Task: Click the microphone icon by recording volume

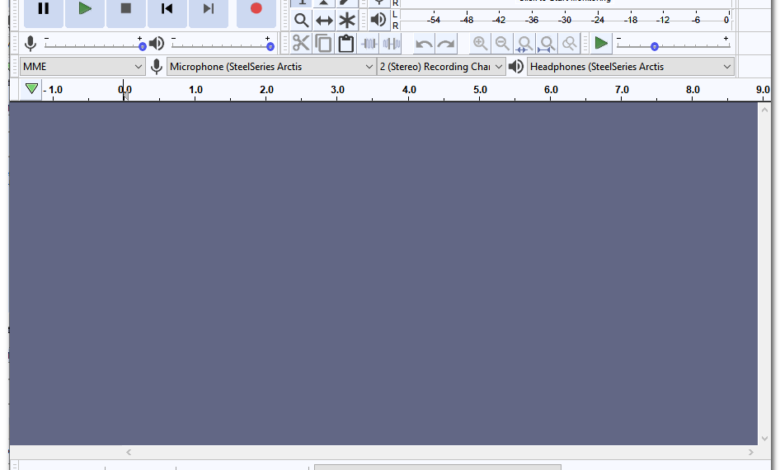Action: [x=30, y=44]
